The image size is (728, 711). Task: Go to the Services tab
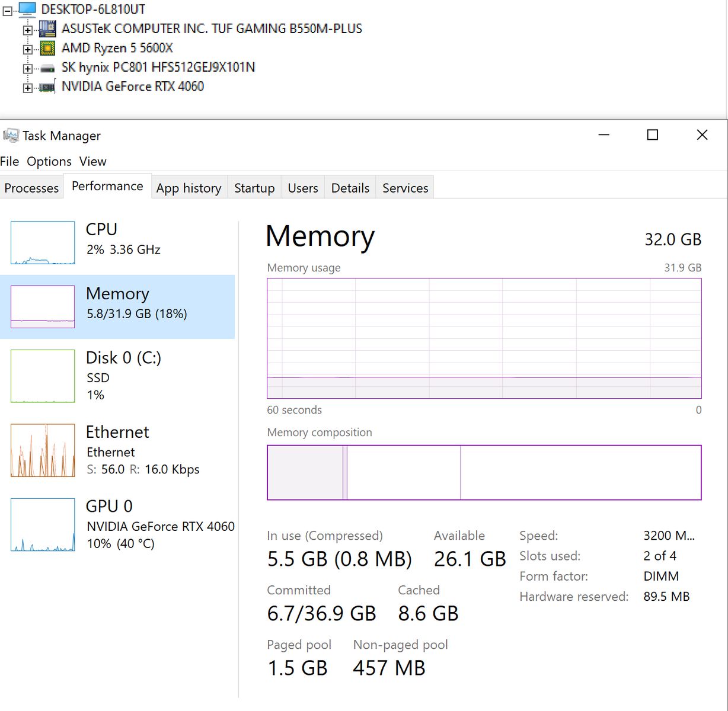coord(405,188)
